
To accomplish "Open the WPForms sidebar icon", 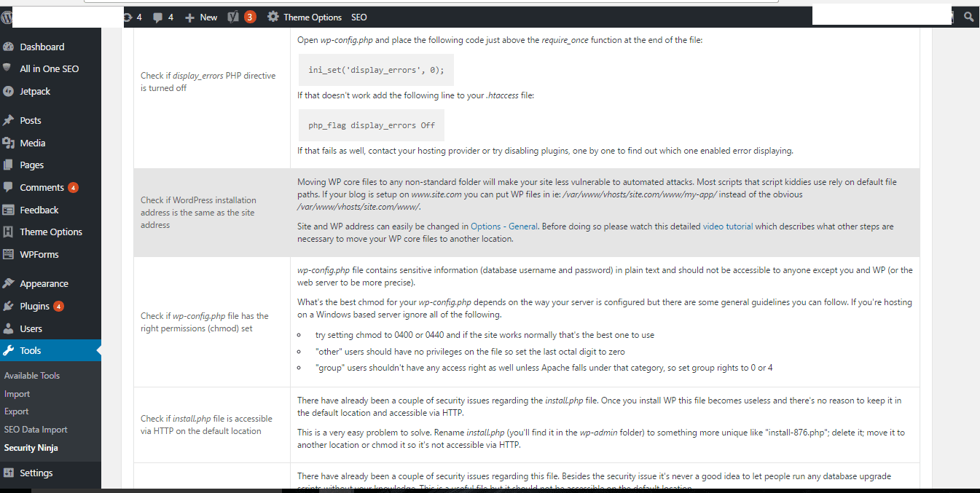I will 9,254.
